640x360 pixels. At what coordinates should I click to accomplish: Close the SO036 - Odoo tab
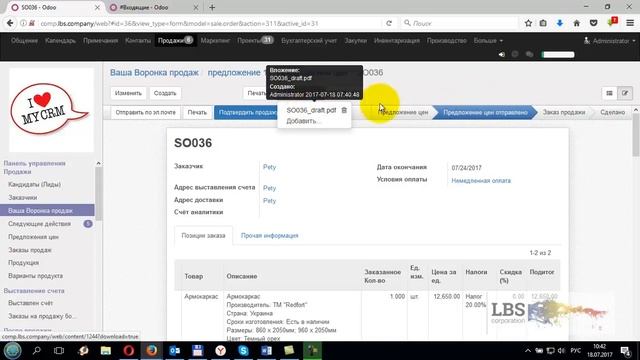coord(97,7)
